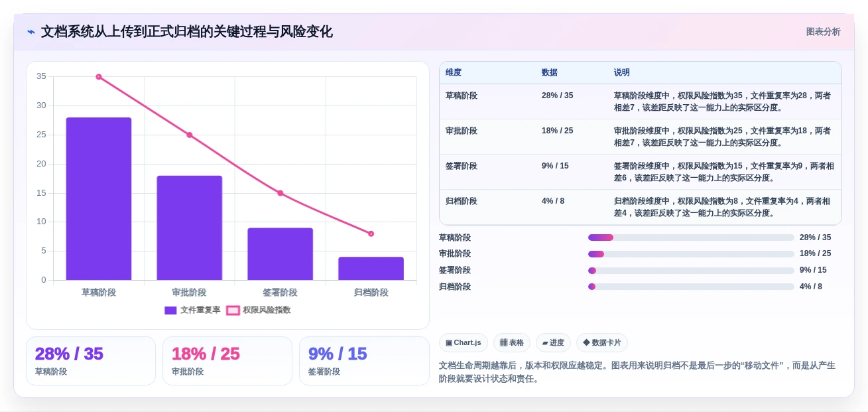The image size is (868, 412).
Task: Click the 审批阶段 progress bar
Action: [691, 254]
